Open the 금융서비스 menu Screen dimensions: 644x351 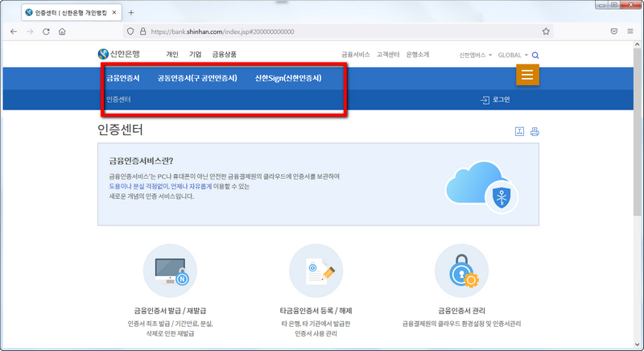pyautogui.click(x=356, y=54)
